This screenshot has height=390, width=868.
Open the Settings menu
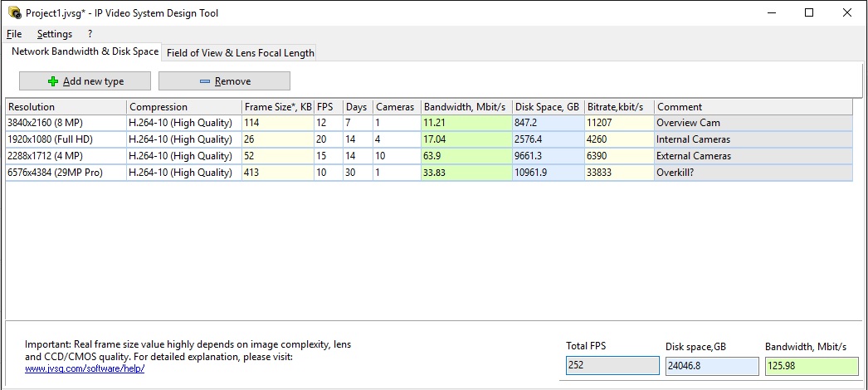(x=55, y=34)
